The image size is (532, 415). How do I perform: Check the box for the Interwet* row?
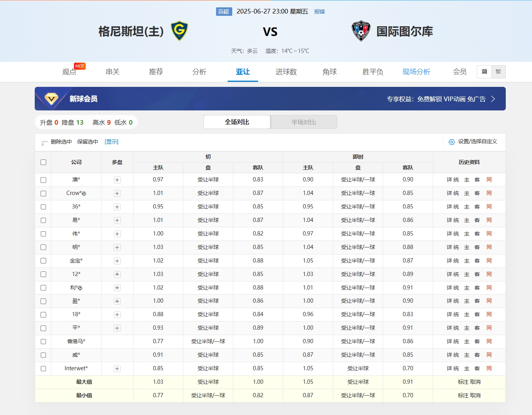[x=43, y=369]
